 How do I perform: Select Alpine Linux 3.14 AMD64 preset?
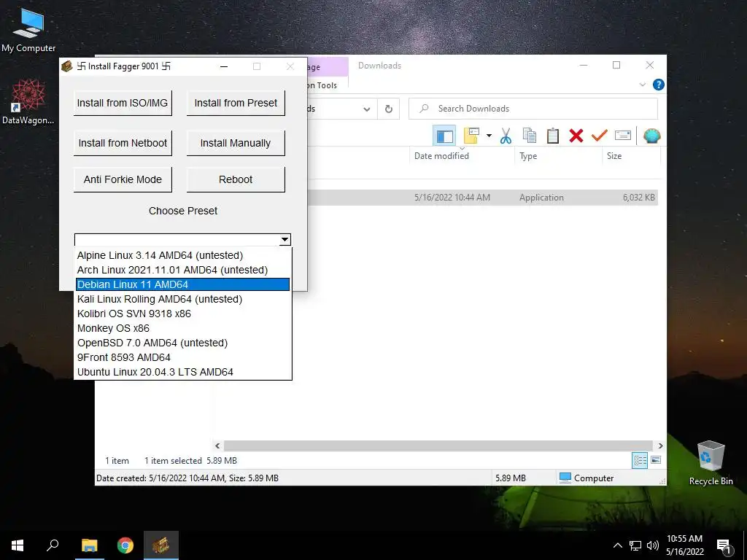click(183, 255)
